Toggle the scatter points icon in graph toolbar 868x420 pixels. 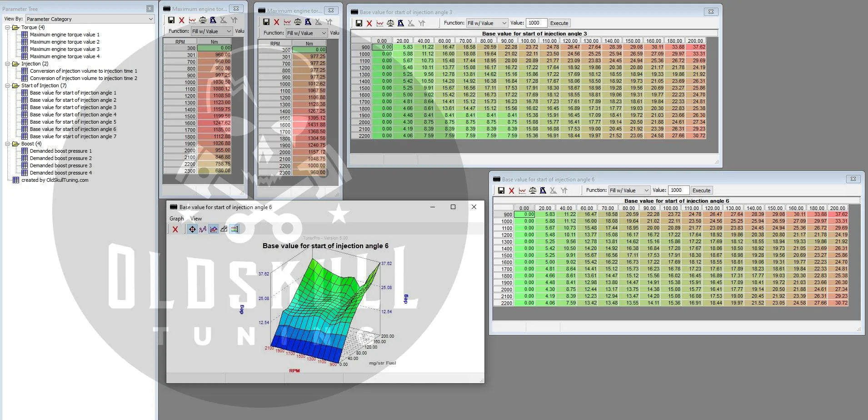click(x=203, y=229)
